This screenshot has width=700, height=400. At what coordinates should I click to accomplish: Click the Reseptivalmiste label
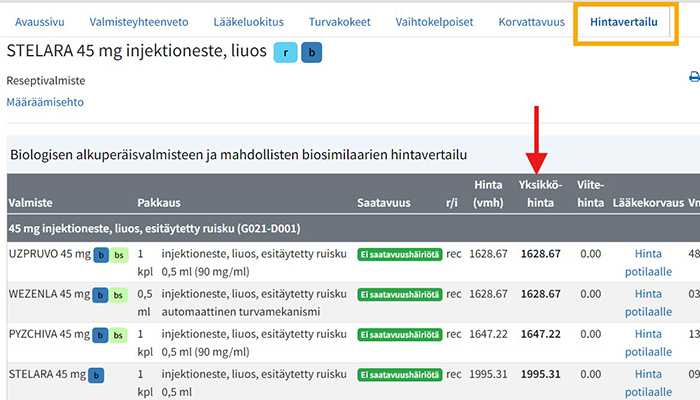(x=46, y=81)
